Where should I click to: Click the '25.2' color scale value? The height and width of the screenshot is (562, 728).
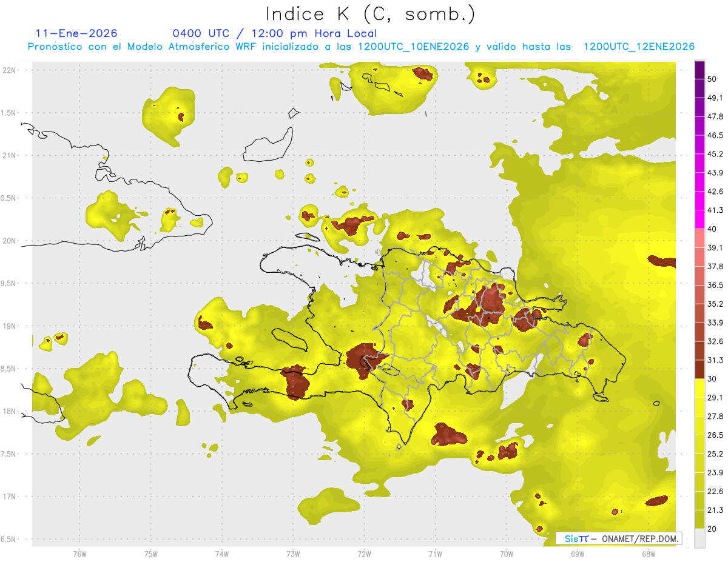(x=715, y=453)
